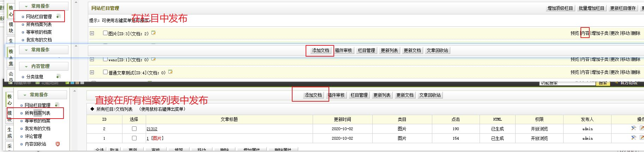644x152 pixels.
Task: Collapse 常用操作 section in the bottom sidebar
Action: pyautogui.click(x=25, y=95)
